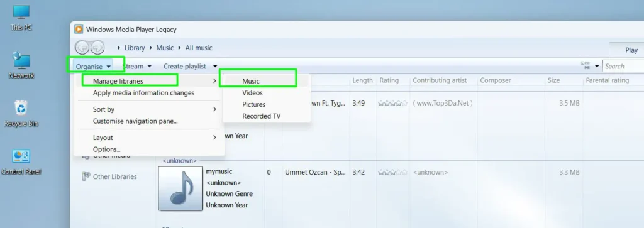Select Manage libraries menu item
This screenshot has height=228, width=644.
[150, 81]
